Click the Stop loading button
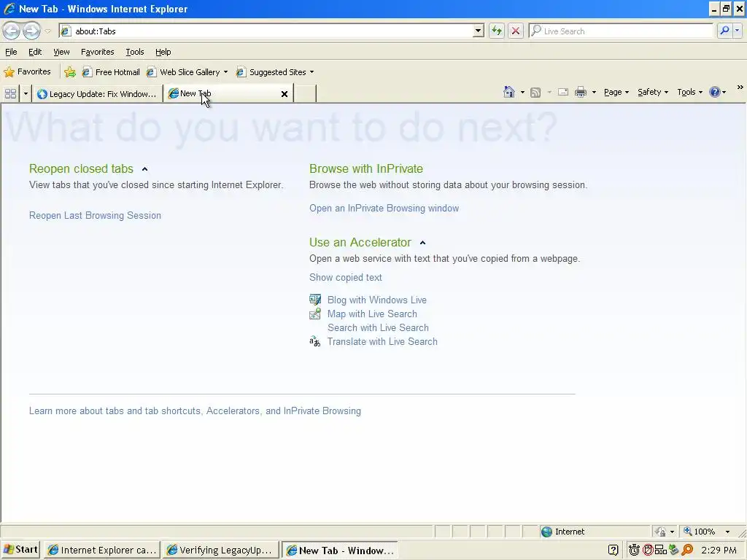747x560 pixels. point(516,31)
